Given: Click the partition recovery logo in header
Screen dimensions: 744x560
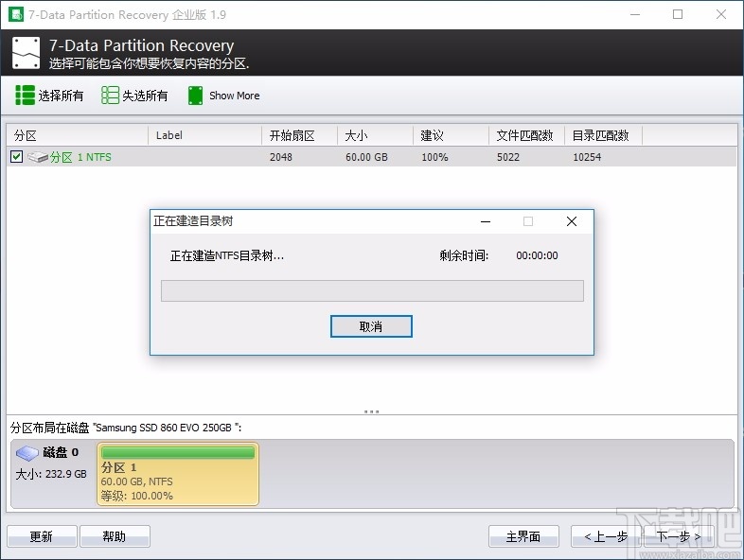Looking at the screenshot, I should point(27,53).
